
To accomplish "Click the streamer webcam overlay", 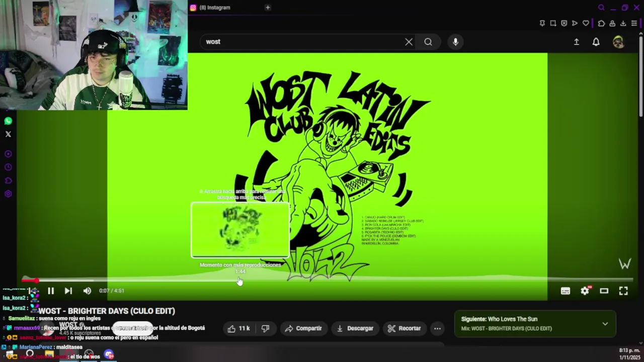I will 94,55.
